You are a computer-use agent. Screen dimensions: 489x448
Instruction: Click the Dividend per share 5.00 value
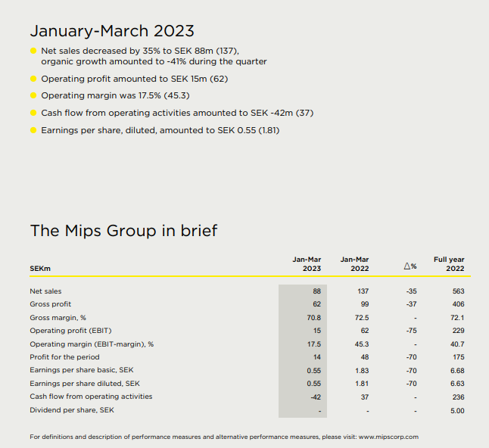[x=456, y=410]
